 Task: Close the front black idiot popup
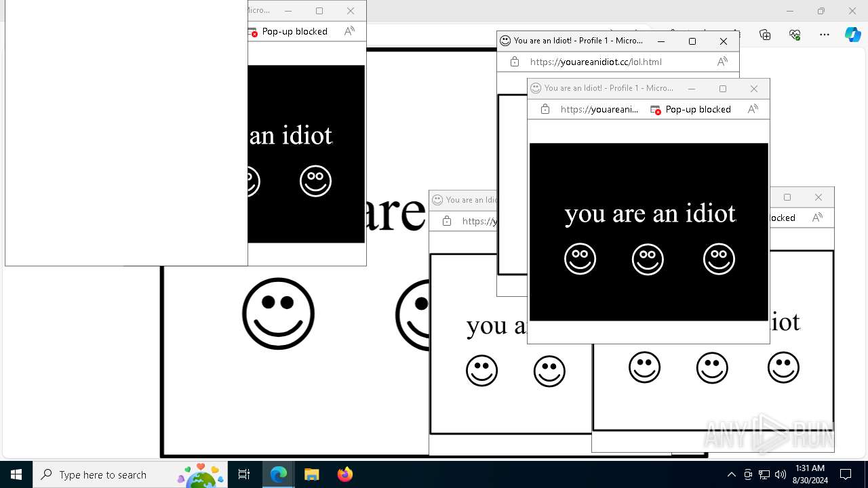tap(753, 88)
